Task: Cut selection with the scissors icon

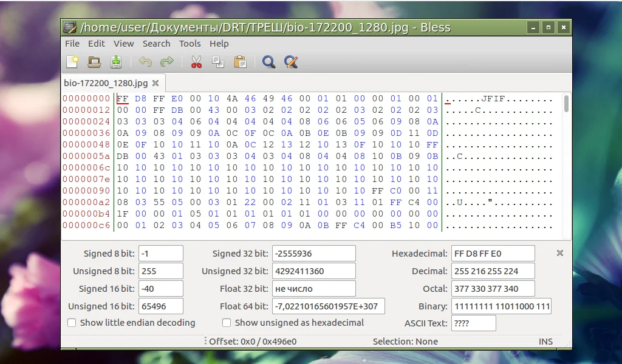Action: pyautogui.click(x=196, y=62)
